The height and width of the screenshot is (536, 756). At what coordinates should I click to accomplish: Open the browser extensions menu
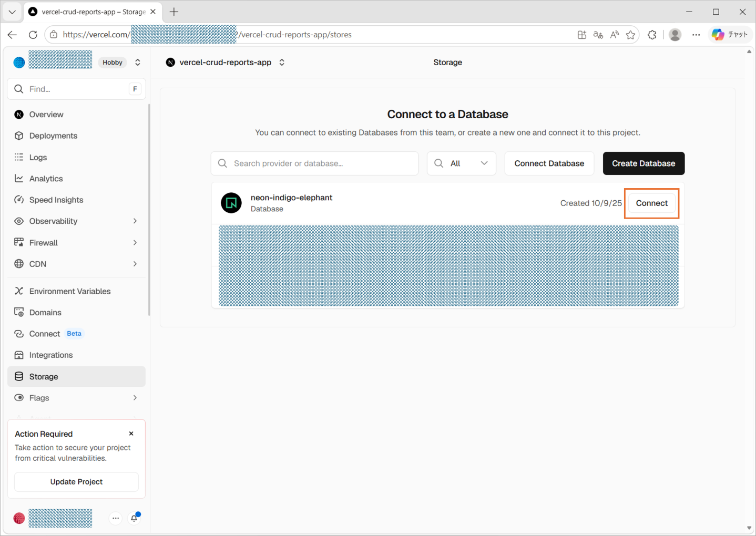pos(652,35)
